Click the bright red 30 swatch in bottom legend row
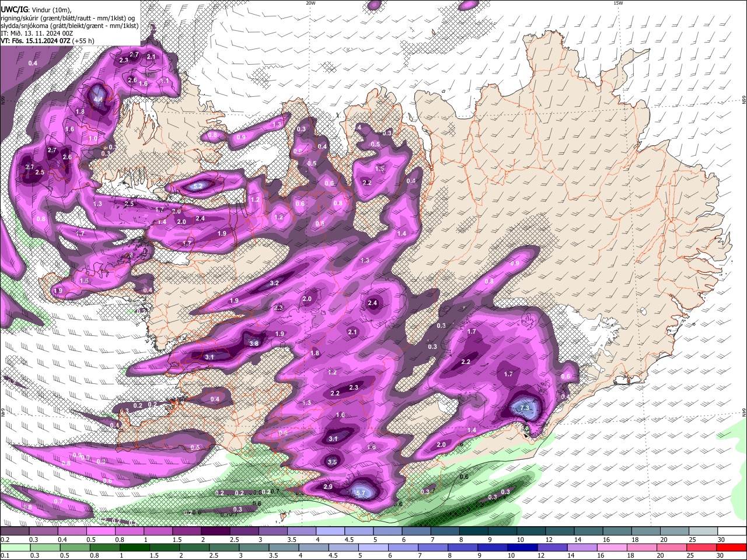747x560 pixels. click(x=732, y=548)
